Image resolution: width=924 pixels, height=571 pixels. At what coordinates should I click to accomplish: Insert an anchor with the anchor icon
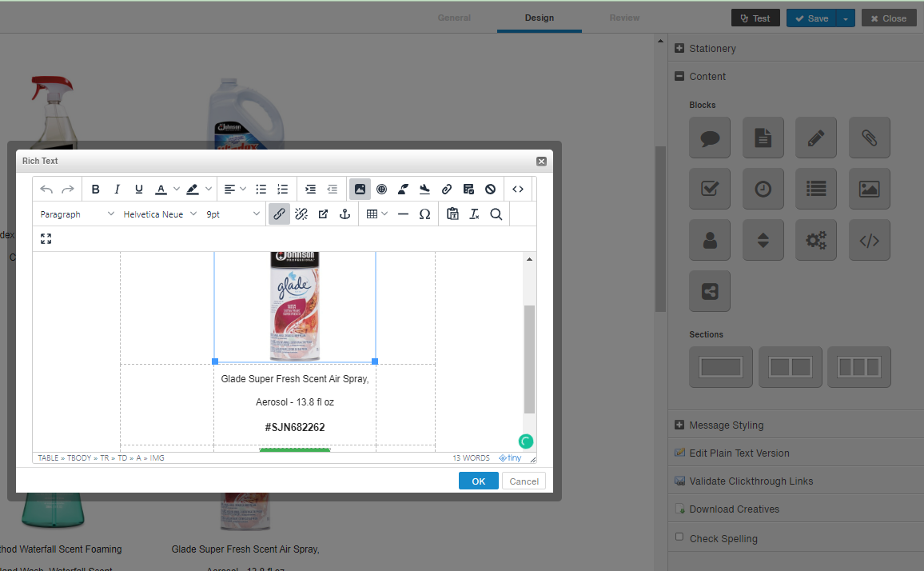click(345, 214)
